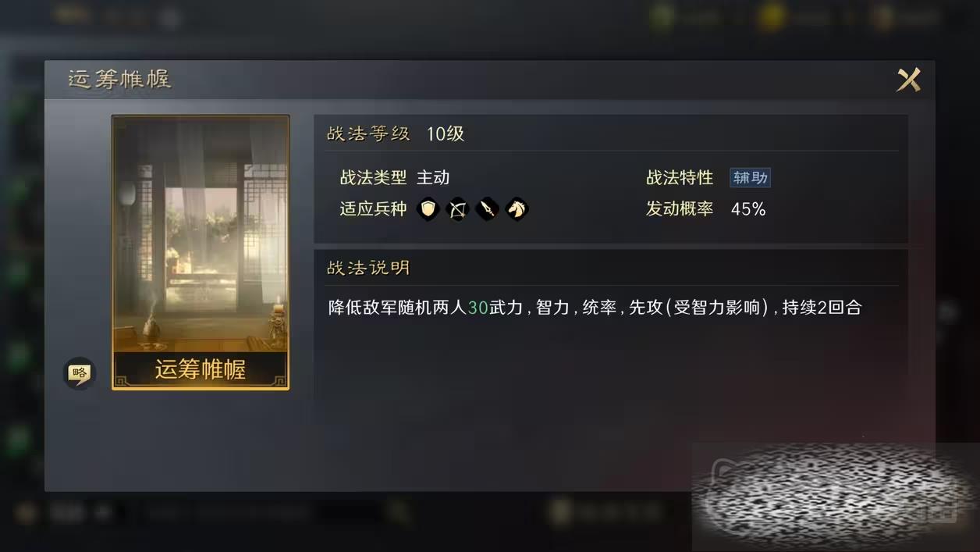
Task: Tap the bow archer troop icon
Action: tap(457, 209)
